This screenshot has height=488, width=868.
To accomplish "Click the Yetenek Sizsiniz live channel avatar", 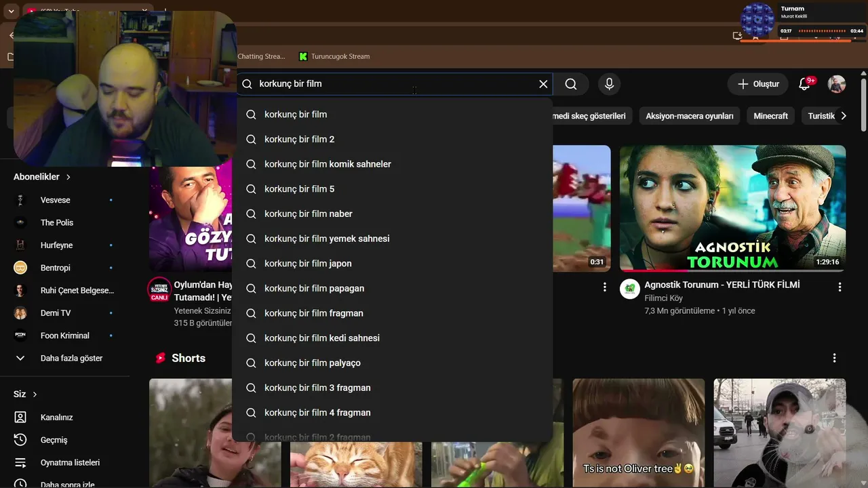I will (x=159, y=289).
